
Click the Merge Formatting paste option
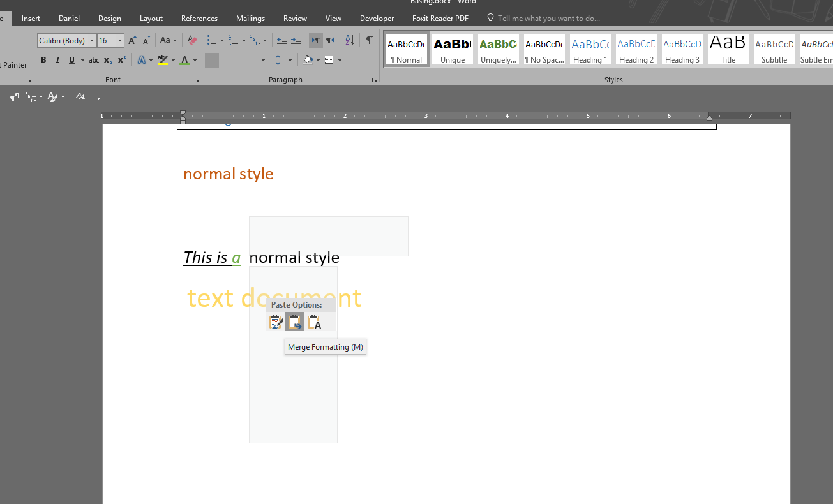(x=294, y=323)
